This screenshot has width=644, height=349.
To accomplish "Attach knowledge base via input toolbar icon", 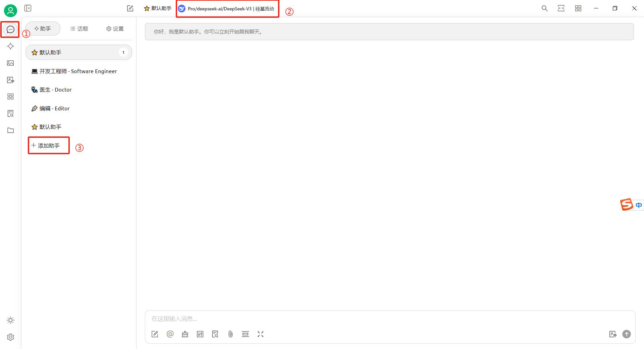I will (215, 334).
